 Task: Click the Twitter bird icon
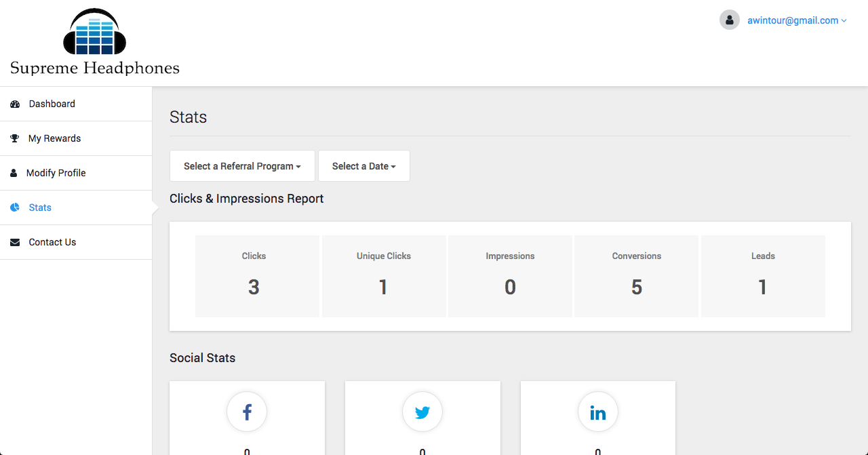click(422, 412)
